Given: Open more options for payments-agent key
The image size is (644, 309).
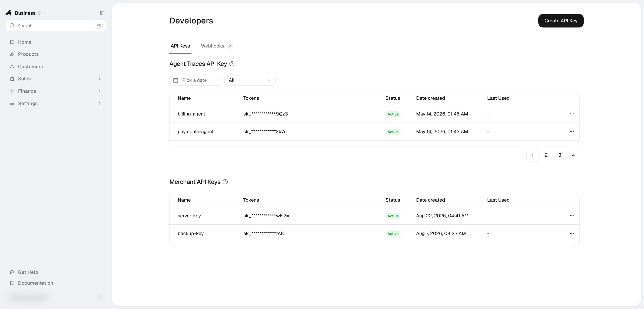Looking at the screenshot, I should [572, 132].
